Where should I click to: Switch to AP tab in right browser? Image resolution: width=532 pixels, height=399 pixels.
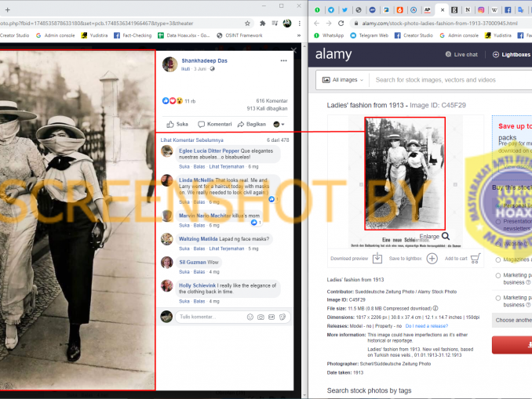[x=428, y=10]
